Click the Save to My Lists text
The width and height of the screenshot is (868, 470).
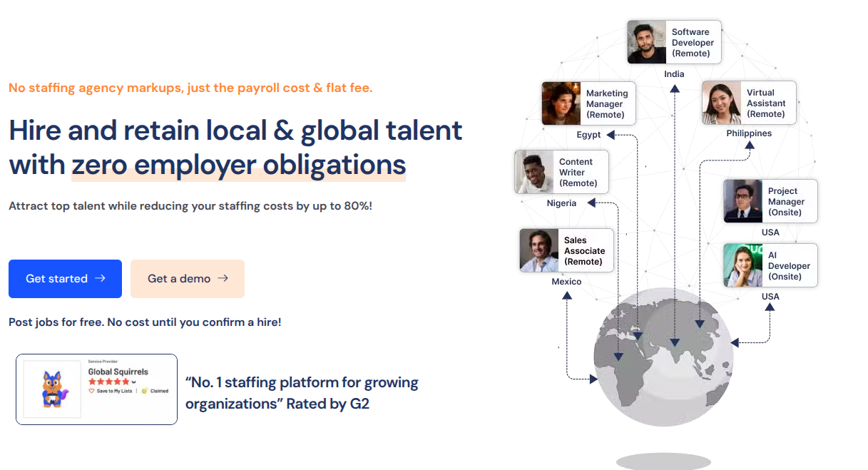point(114,391)
